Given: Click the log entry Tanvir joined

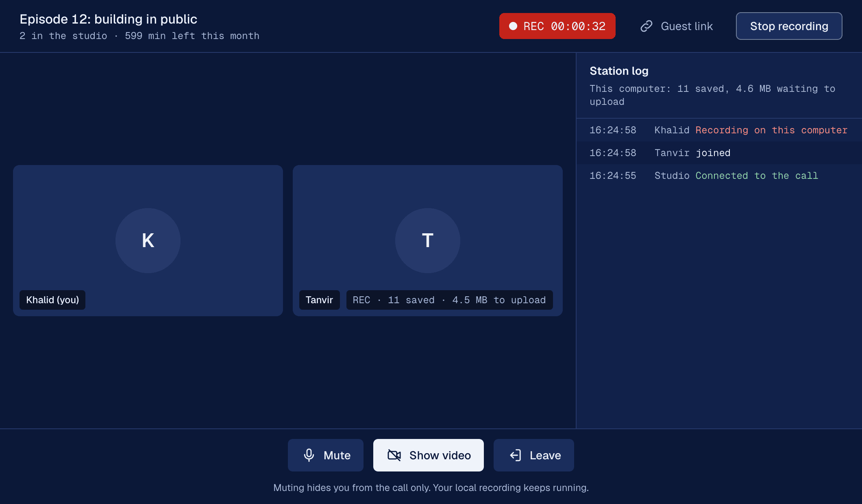Looking at the screenshot, I should coord(719,153).
